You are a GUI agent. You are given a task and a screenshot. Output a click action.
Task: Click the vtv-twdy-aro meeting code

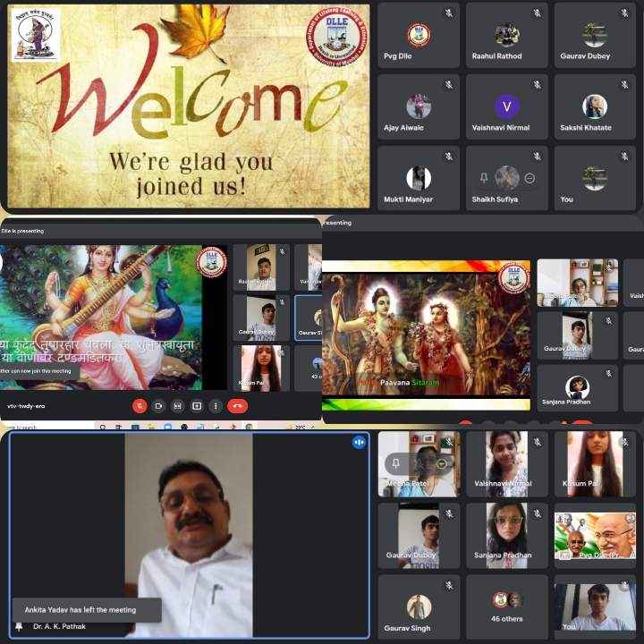click(x=26, y=405)
